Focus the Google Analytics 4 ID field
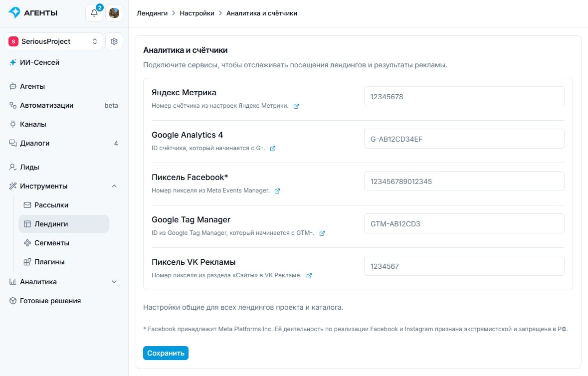The image size is (588, 376). [x=464, y=139]
